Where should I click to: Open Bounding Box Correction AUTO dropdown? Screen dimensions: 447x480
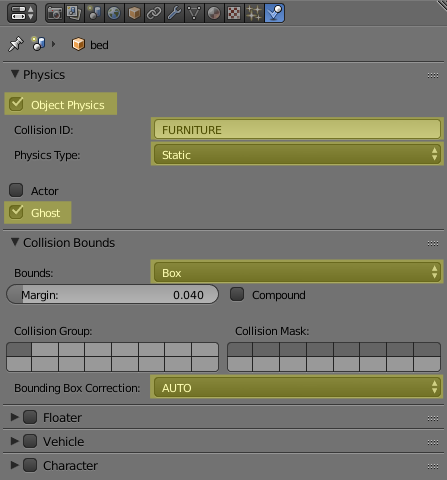(x=297, y=387)
